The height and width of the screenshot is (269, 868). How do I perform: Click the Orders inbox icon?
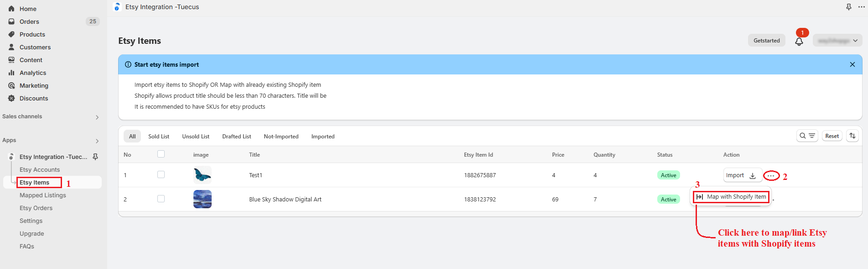click(x=11, y=21)
